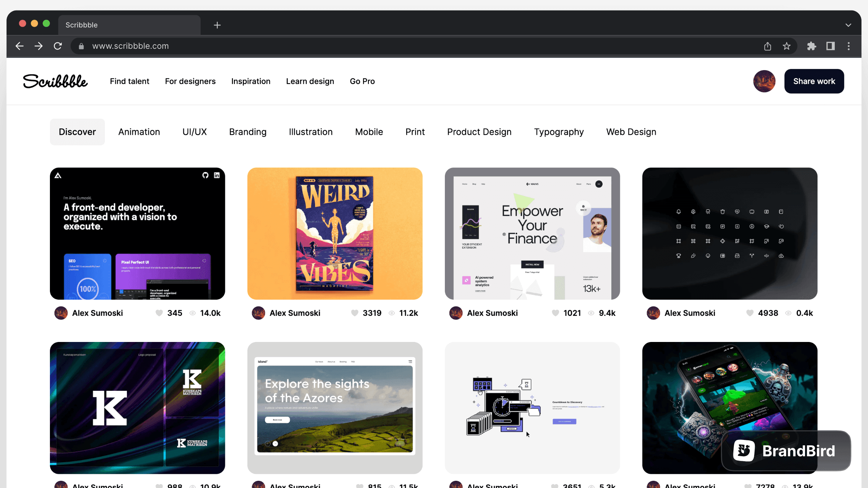The width and height of the screenshot is (868, 488).
Task: Like the front-end developer shot (345)
Action: click(x=159, y=313)
